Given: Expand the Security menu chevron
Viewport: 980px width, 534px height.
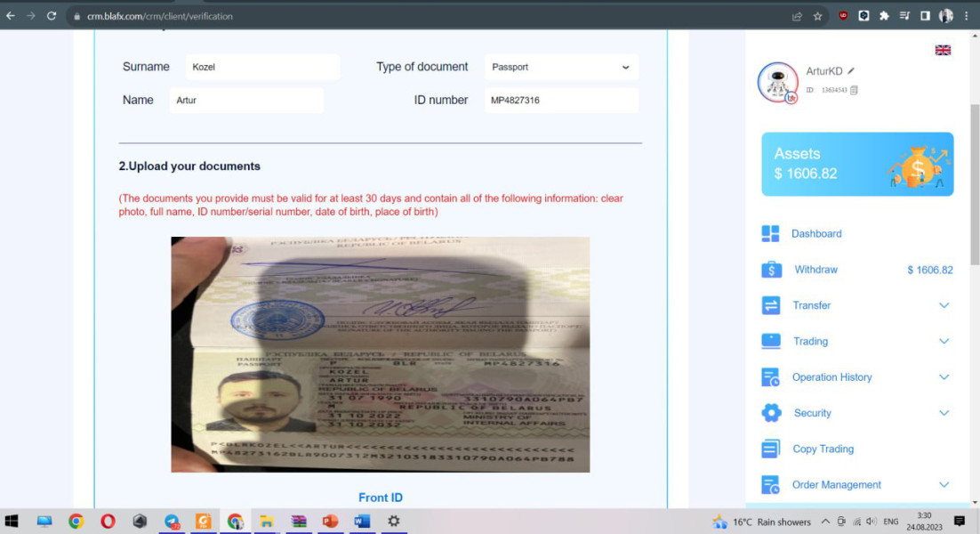Looking at the screenshot, I should 944,413.
